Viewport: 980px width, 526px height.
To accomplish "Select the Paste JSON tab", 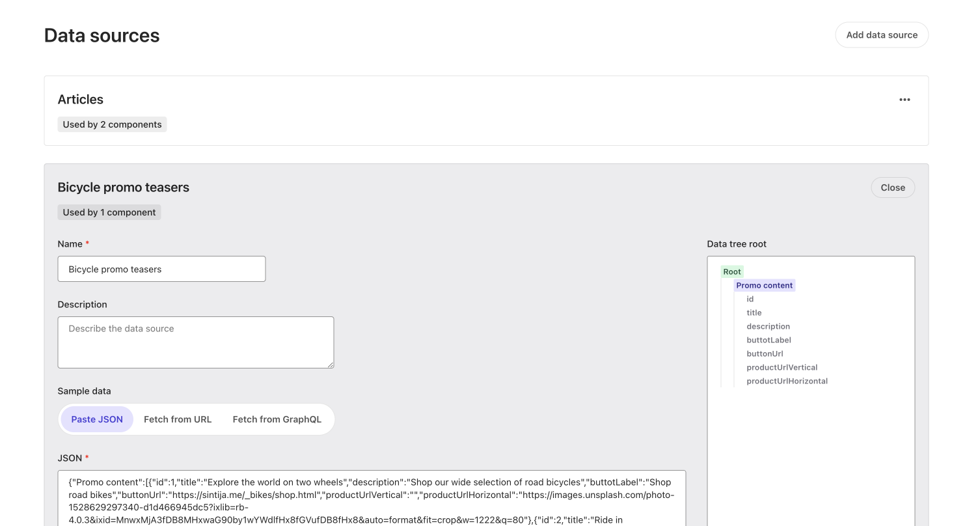I will pos(97,419).
